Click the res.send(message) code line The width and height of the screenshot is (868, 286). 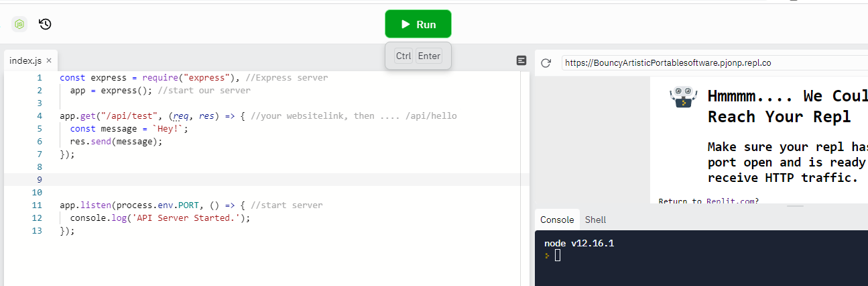[117, 141]
